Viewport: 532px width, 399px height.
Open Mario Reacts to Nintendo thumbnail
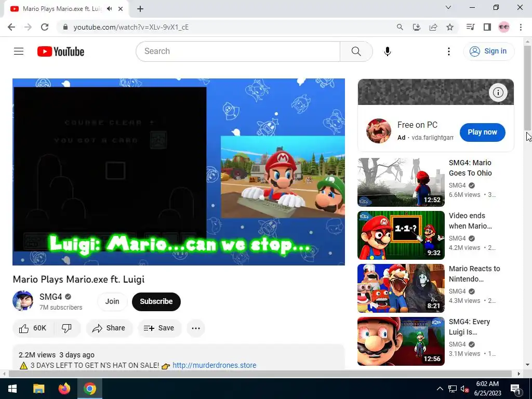coord(401,288)
